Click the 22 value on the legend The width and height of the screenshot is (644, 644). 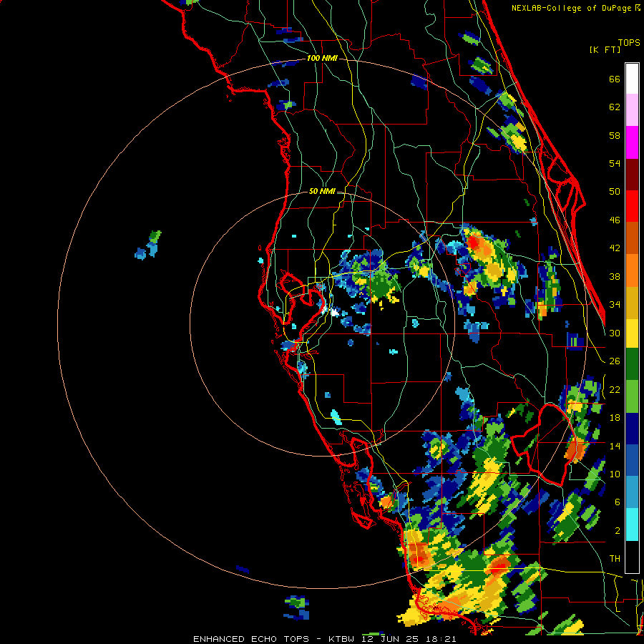pos(615,389)
